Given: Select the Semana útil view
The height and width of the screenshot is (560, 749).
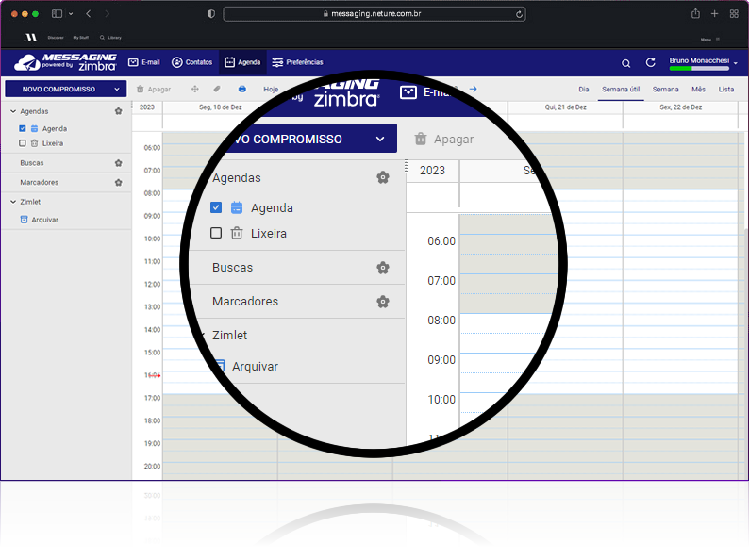Looking at the screenshot, I should 621,90.
